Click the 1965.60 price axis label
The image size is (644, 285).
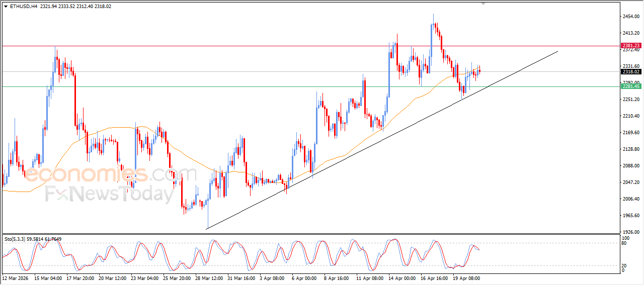pyautogui.click(x=630, y=216)
